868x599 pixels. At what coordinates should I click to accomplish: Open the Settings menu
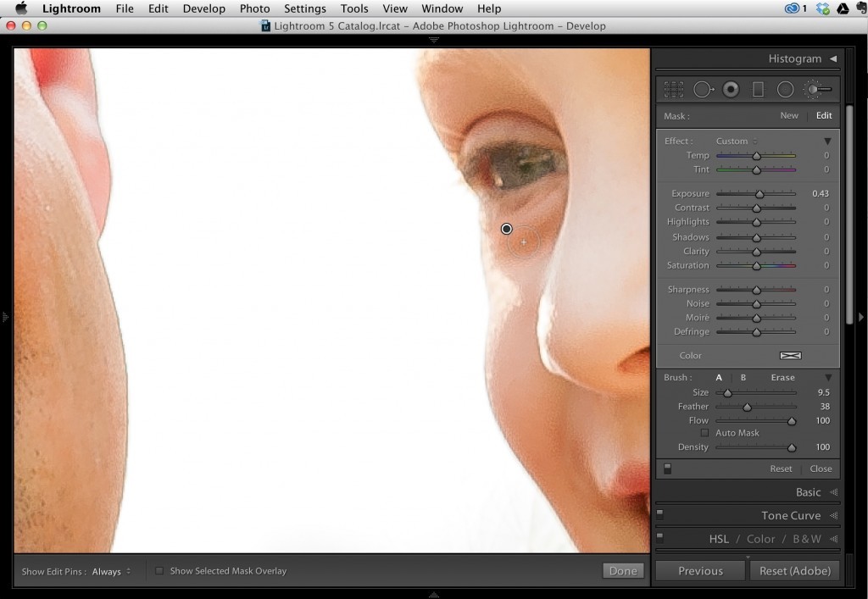305,8
